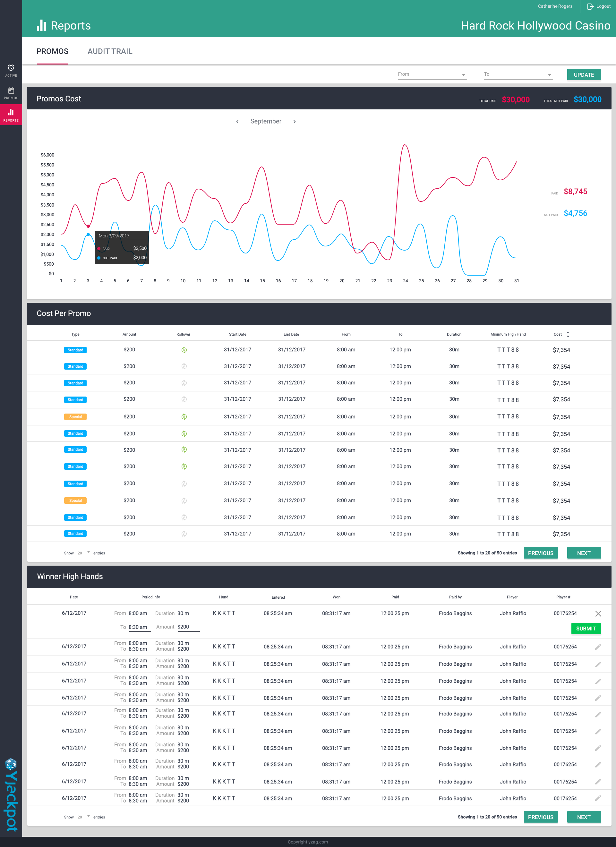Click the Logout icon
616x847 pixels.
click(x=590, y=6)
